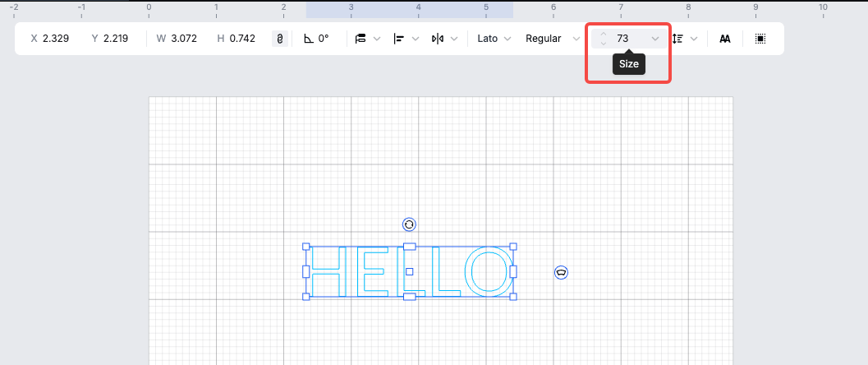Click the rotate handle above HELLO text
The height and width of the screenshot is (365, 868).
click(x=409, y=224)
